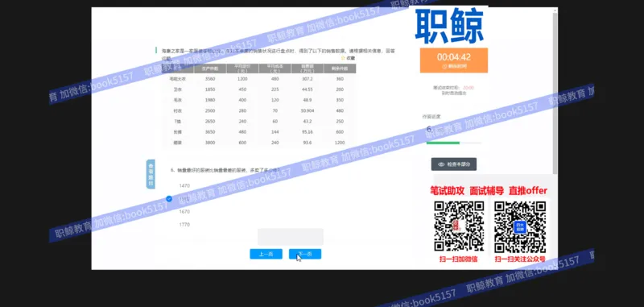
Task: Click the table cell showing 50.904
Action: coord(308,111)
